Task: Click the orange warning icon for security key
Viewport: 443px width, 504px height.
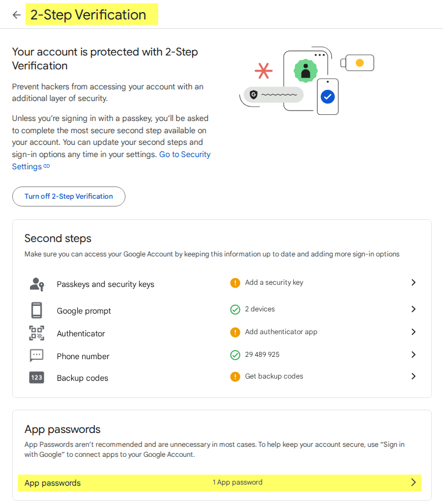Action: 235,283
